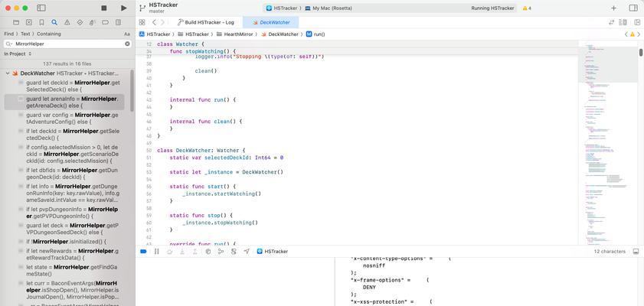Viewport: 644px width, 306px height.
Task: Change the Containing match option
Action: pyautogui.click(x=49, y=34)
